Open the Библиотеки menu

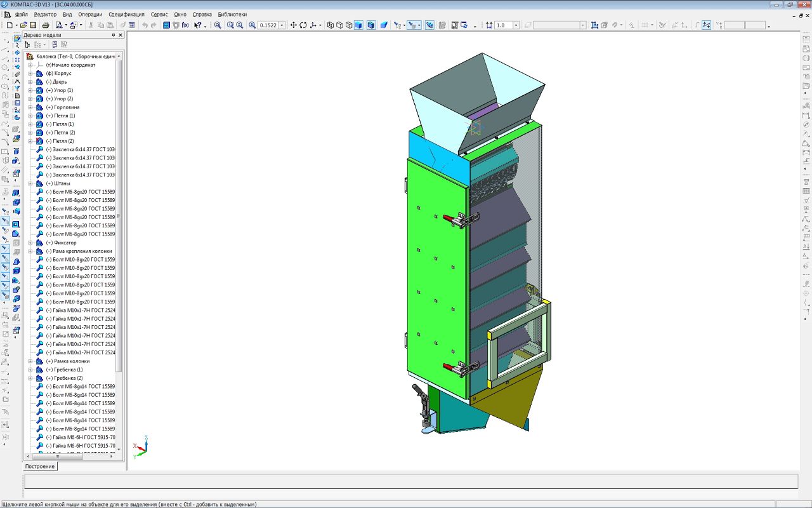(x=232, y=14)
